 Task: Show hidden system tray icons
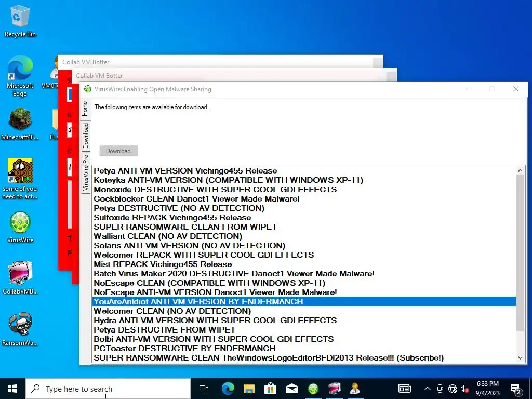click(428, 389)
